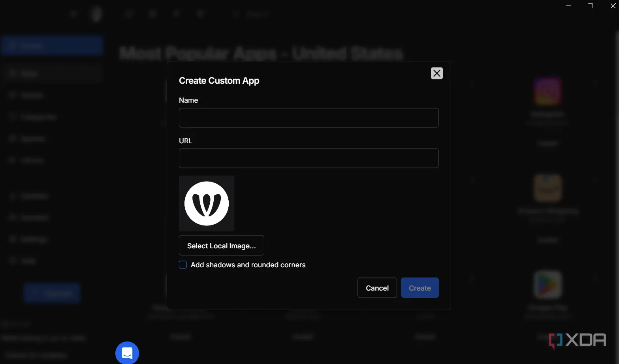Close the Create Custom App dialog
619x364 pixels.
(436, 73)
